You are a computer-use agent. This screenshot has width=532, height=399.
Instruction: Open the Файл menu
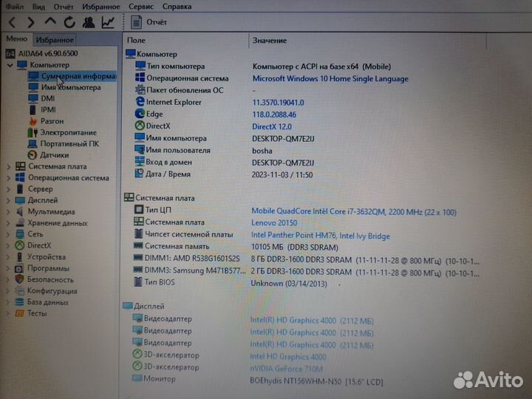coord(15,7)
